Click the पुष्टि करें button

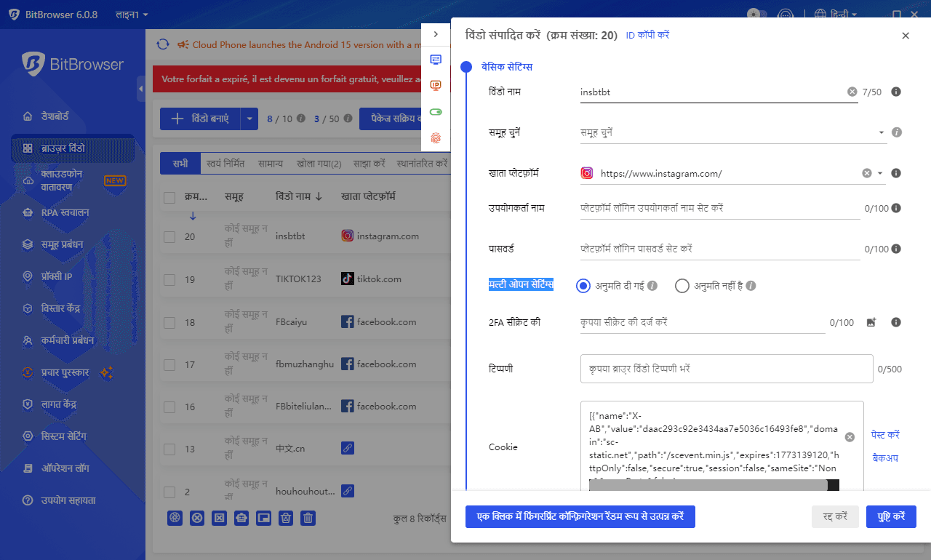click(x=891, y=516)
